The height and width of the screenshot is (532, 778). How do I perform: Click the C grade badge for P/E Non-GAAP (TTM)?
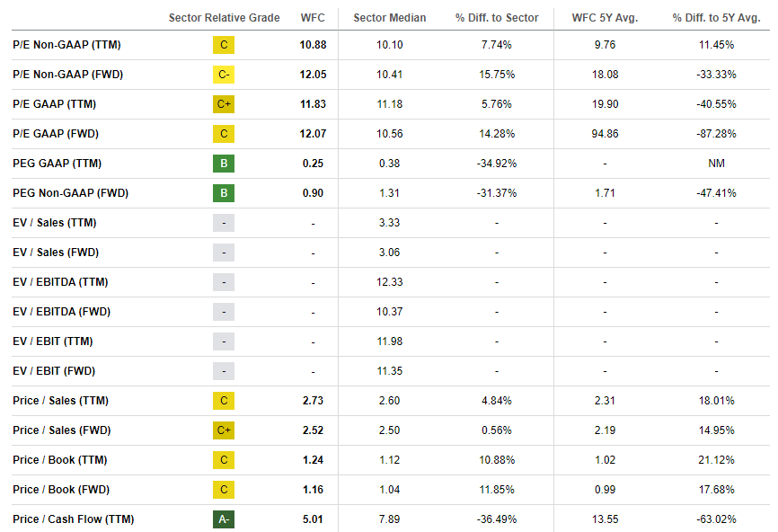pos(224,45)
